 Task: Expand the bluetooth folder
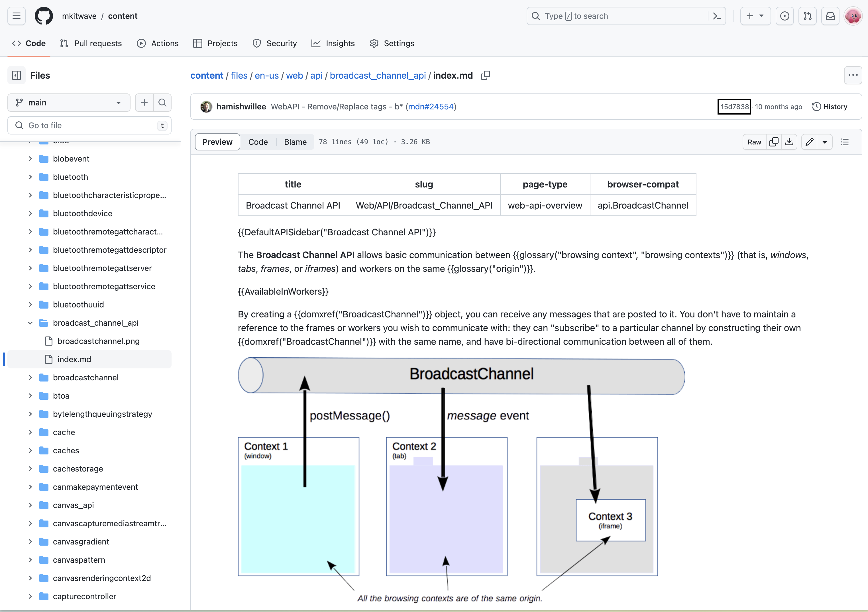30,177
